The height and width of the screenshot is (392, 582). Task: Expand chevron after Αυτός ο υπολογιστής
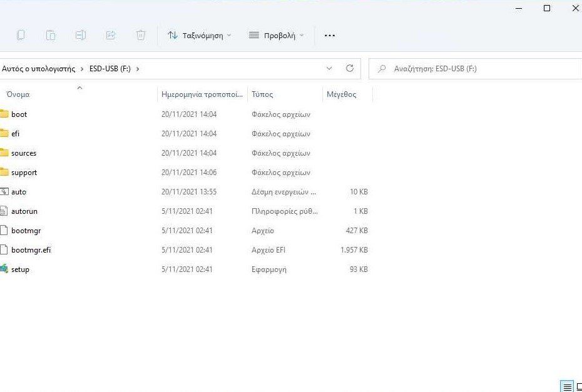82,69
